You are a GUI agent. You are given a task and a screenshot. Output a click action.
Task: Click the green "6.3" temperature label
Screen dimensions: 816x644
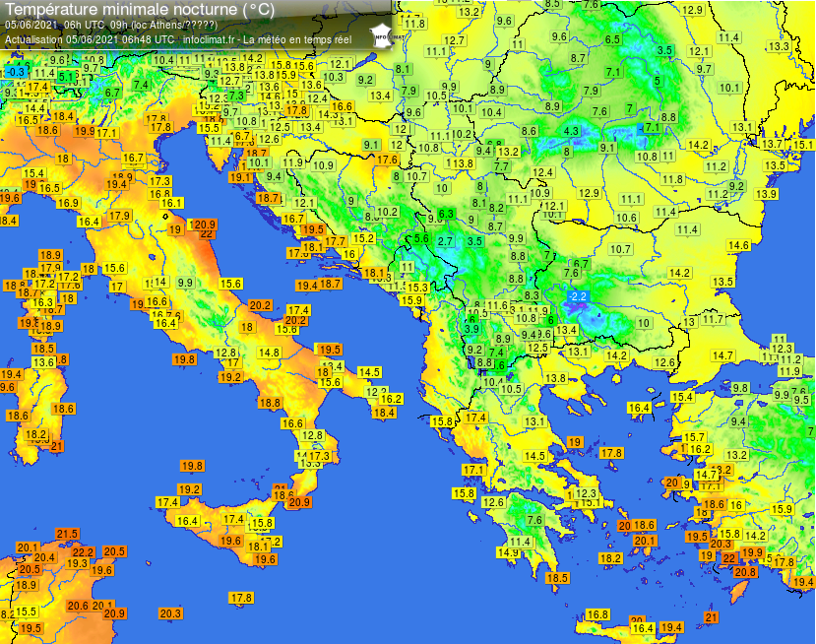[x=446, y=214]
